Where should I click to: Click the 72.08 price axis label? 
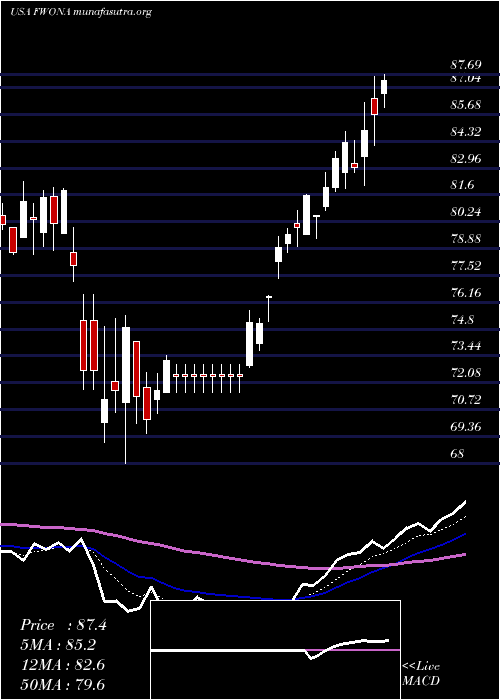pyautogui.click(x=466, y=373)
